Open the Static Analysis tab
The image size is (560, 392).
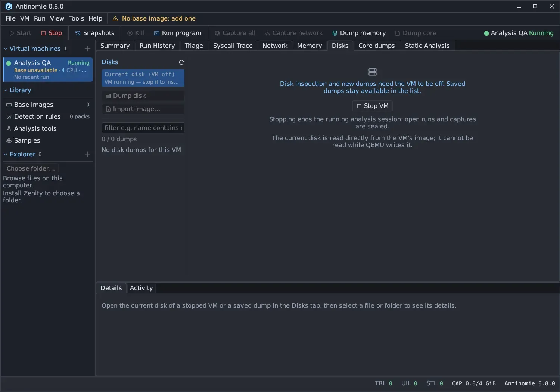click(x=427, y=46)
